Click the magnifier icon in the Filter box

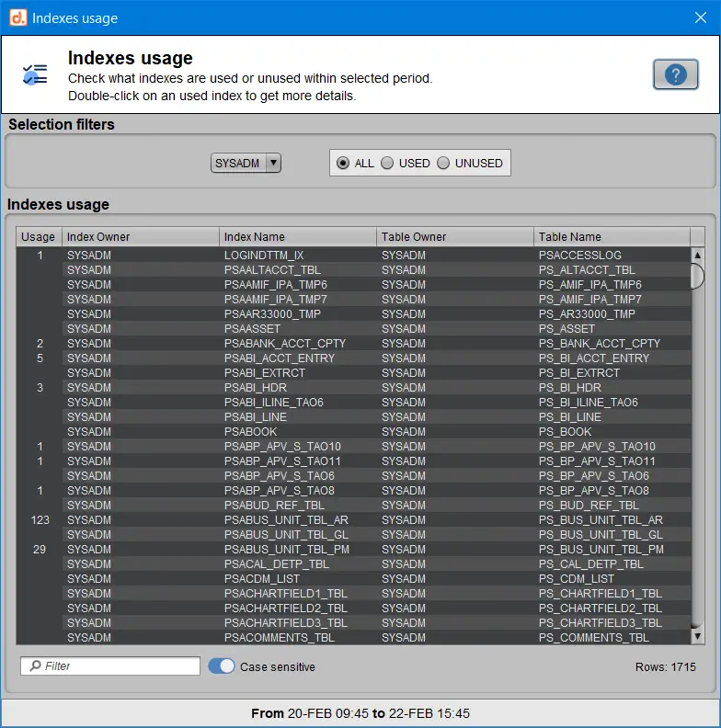tap(35, 665)
